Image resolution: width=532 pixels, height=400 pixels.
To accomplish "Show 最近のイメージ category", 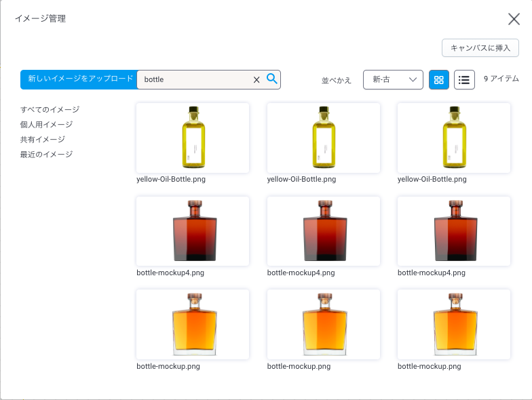I will tap(46, 155).
